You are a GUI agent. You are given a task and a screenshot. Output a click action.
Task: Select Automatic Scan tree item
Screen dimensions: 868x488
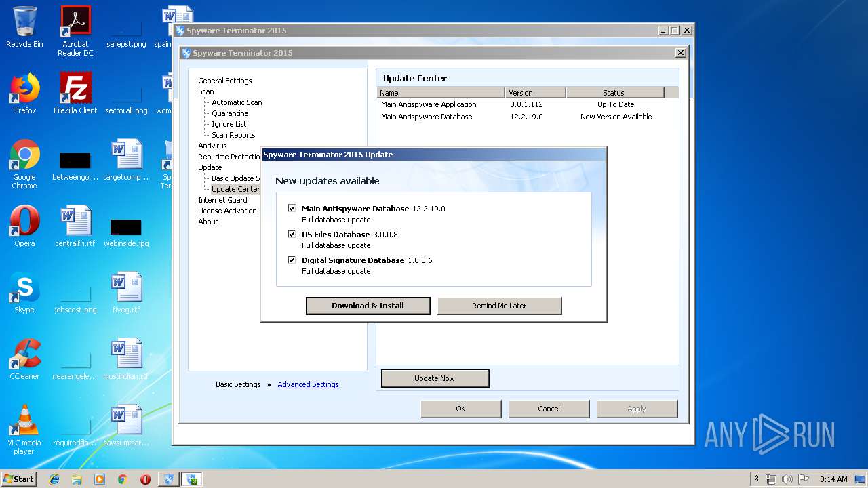(237, 102)
